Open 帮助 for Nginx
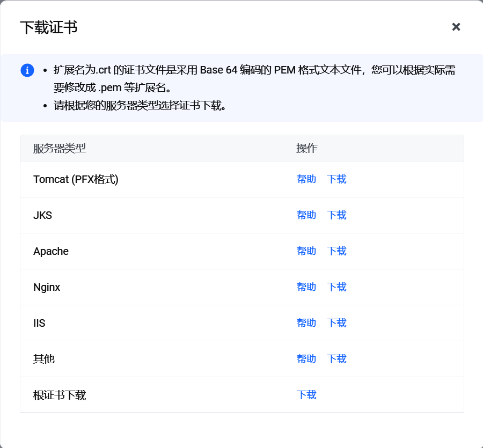The width and height of the screenshot is (483, 448). click(x=306, y=287)
